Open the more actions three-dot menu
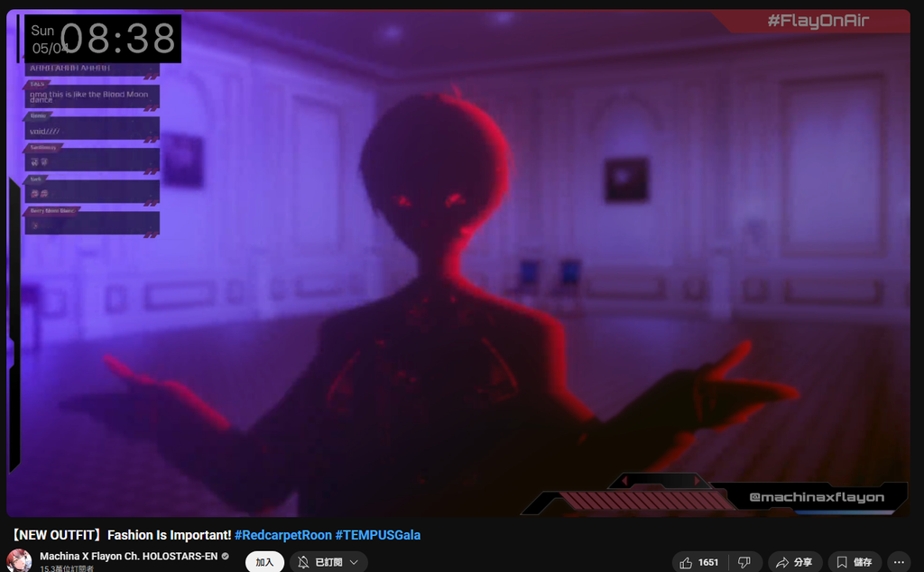924x572 pixels. (899, 563)
